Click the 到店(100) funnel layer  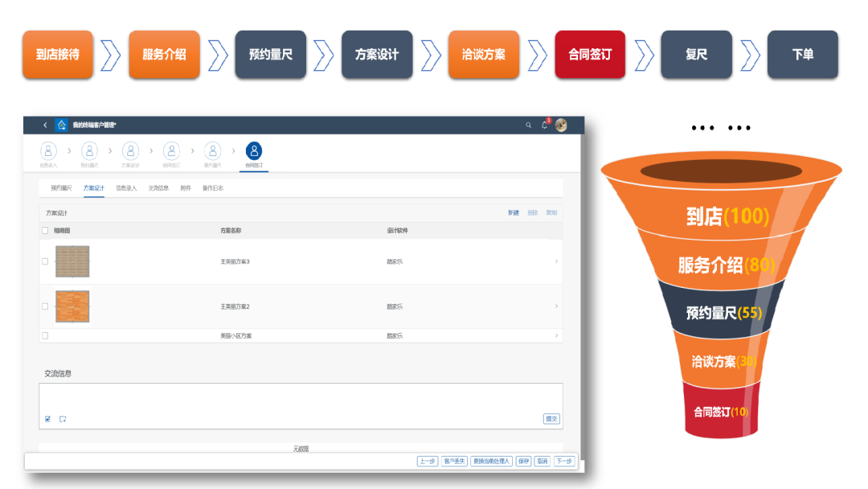pyautogui.click(x=723, y=215)
